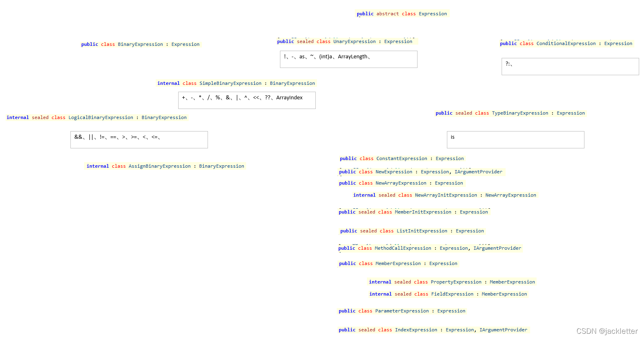Click the NewArrayExpression class declaration

tap(401, 183)
